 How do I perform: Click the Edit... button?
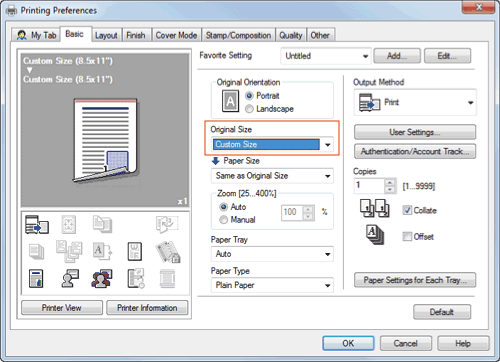coord(447,56)
